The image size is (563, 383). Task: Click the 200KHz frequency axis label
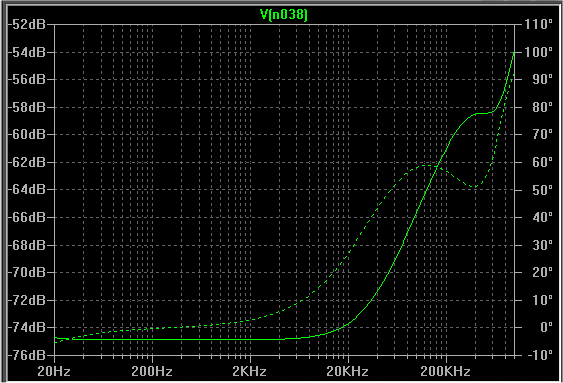[x=445, y=372]
